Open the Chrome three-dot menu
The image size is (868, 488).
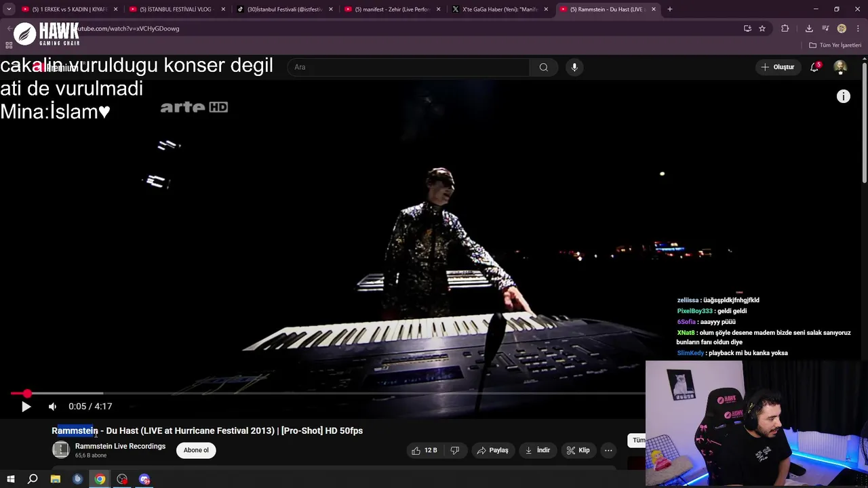(x=858, y=28)
